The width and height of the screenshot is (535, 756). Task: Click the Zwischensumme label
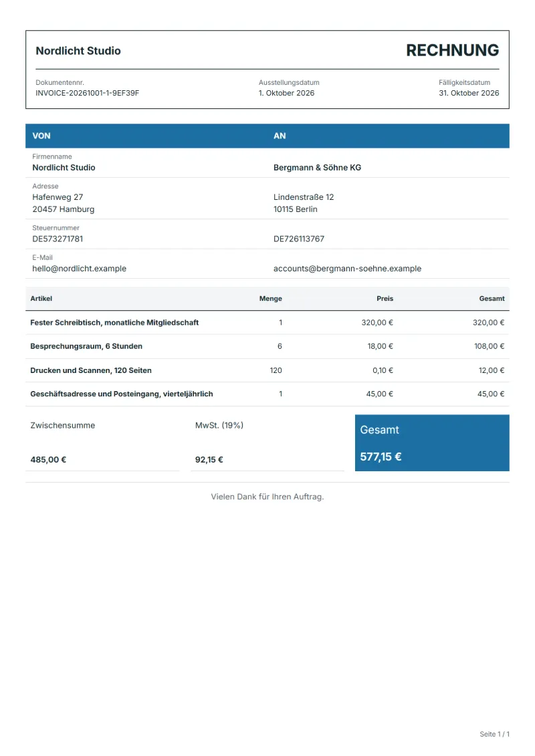(63, 425)
